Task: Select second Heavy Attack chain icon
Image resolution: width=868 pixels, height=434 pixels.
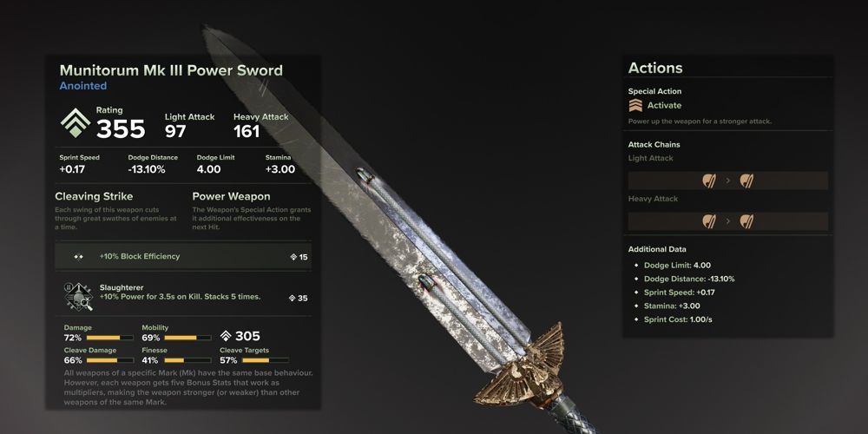Action: (746, 221)
